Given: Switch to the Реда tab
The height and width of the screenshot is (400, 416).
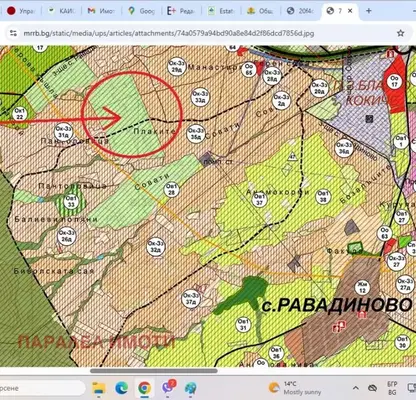Looking at the screenshot, I should 181,11.
